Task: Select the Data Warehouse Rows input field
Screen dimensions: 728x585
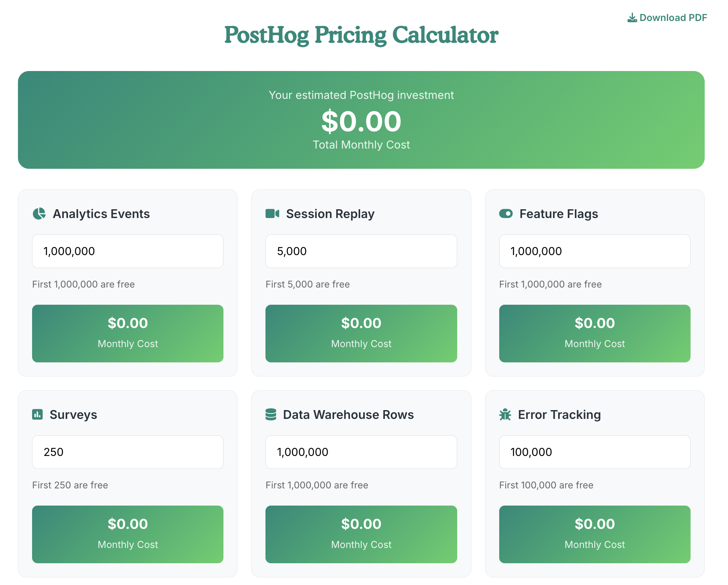Action: [x=361, y=452]
